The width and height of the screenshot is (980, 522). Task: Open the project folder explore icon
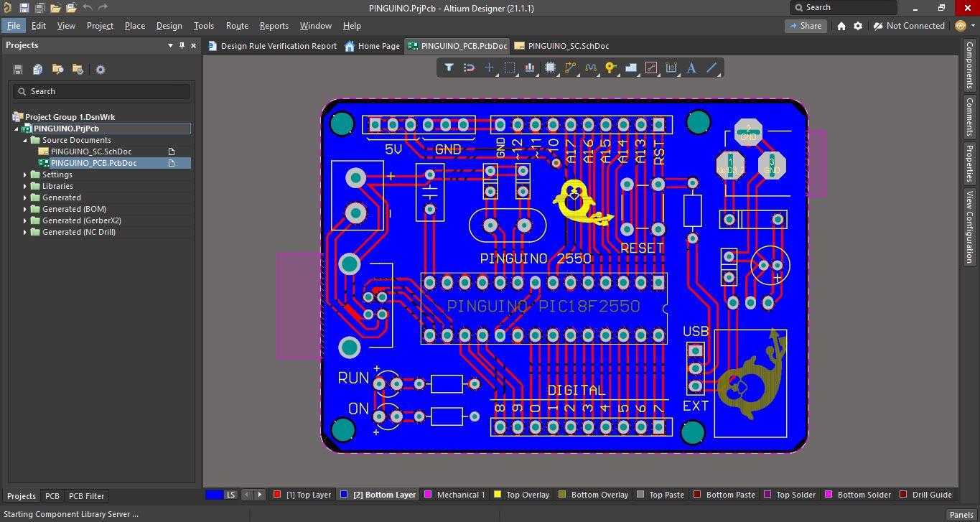click(x=57, y=70)
